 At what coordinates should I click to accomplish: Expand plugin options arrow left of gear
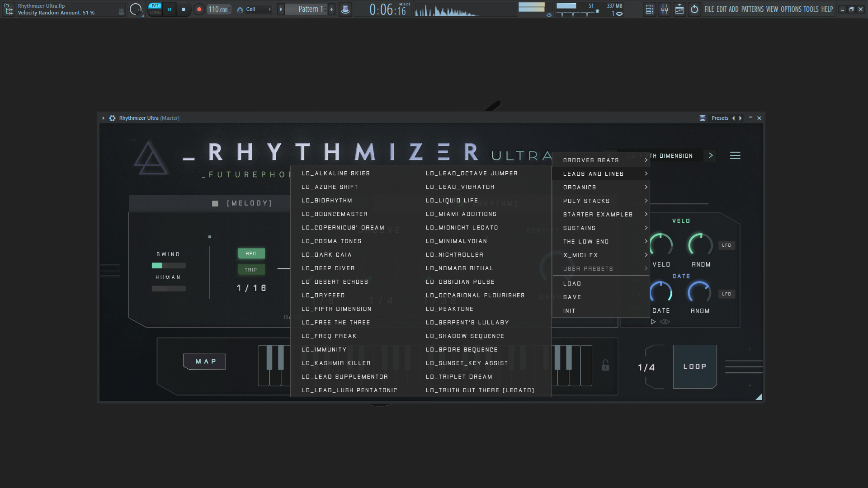click(x=104, y=118)
